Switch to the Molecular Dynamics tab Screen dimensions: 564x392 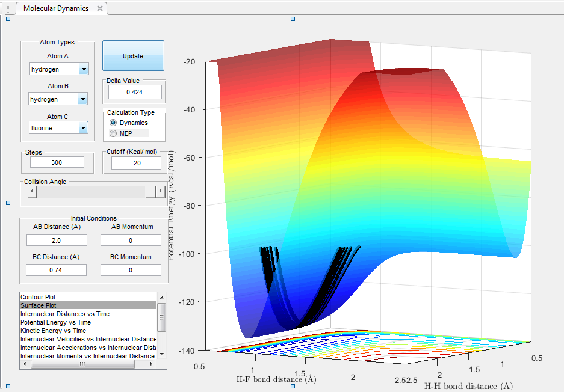[56, 8]
